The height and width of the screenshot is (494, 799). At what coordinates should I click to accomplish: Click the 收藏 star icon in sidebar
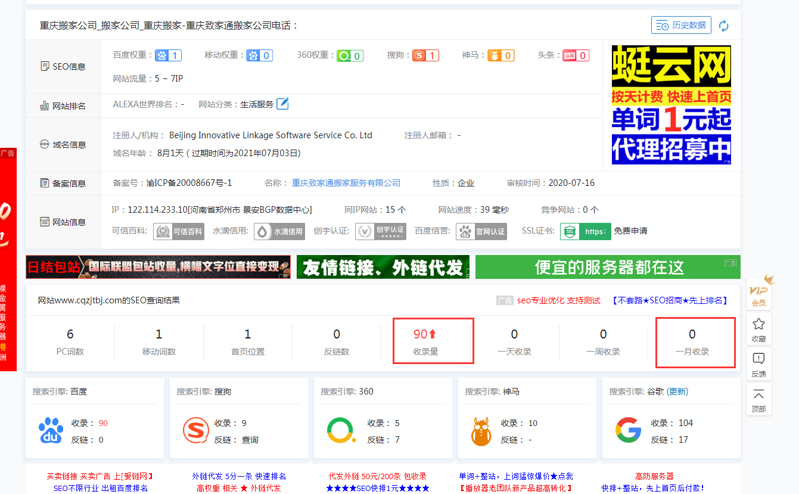click(759, 329)
